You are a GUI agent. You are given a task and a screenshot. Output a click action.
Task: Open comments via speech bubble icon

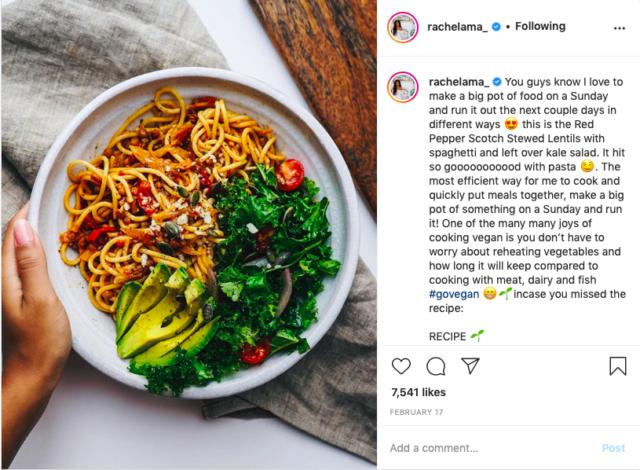pyautogui.click(x=436, y=366)
